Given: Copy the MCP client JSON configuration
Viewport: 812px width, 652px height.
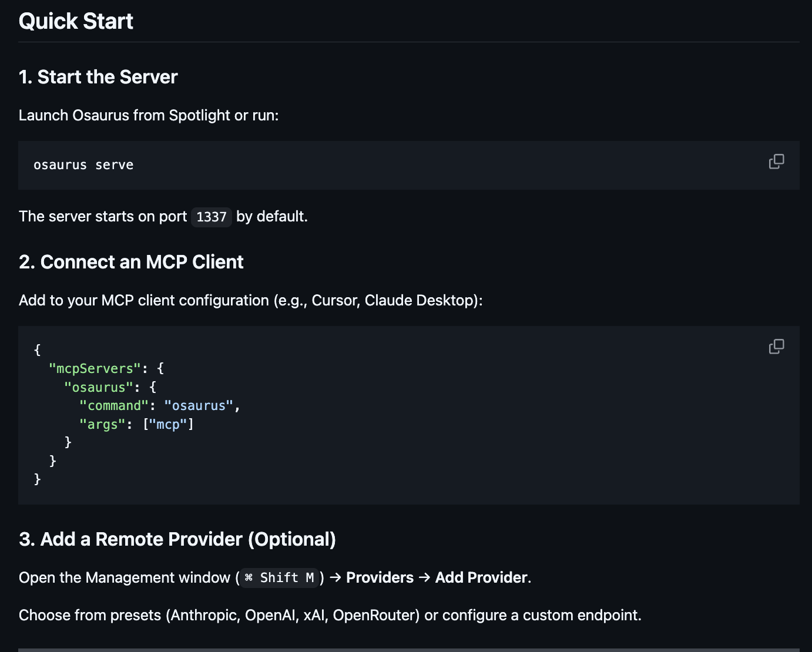Looking at the screenshot, I should (x=776, y=347).
